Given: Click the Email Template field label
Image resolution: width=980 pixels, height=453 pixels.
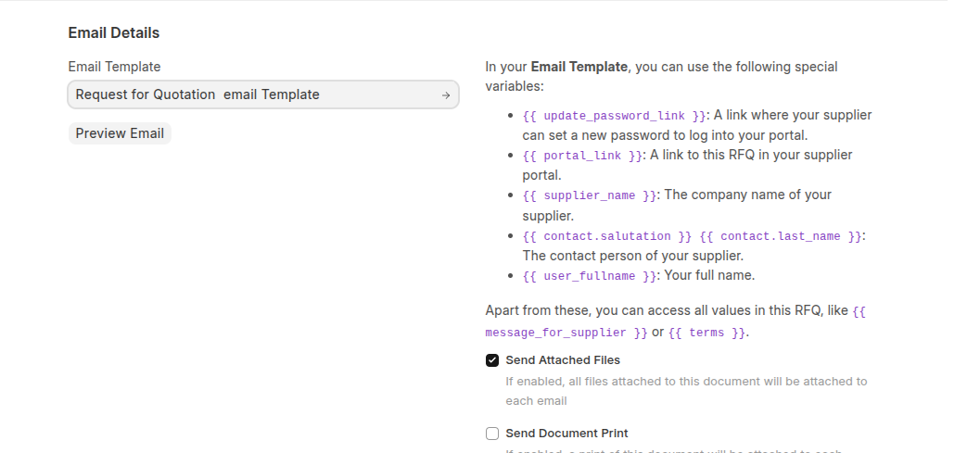Looking at the screenshot, I should tap(114, 67).
